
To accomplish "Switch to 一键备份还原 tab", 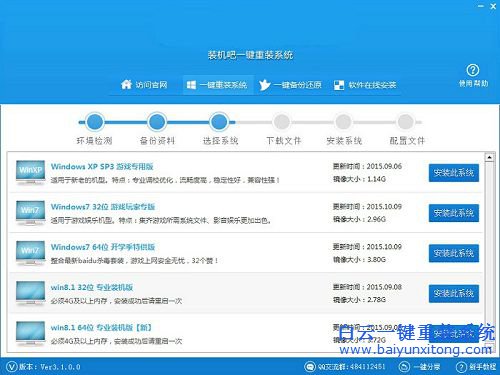I will 290,85.
